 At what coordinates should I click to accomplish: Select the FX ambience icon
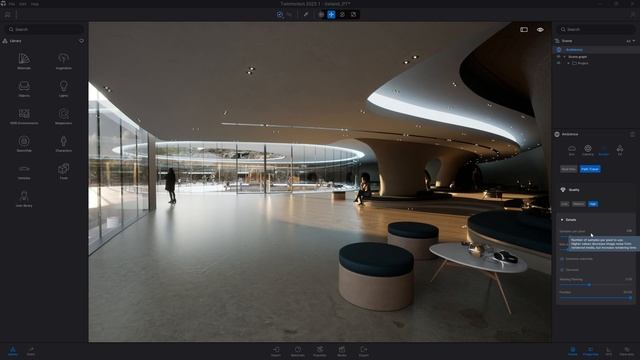point(620,150)
